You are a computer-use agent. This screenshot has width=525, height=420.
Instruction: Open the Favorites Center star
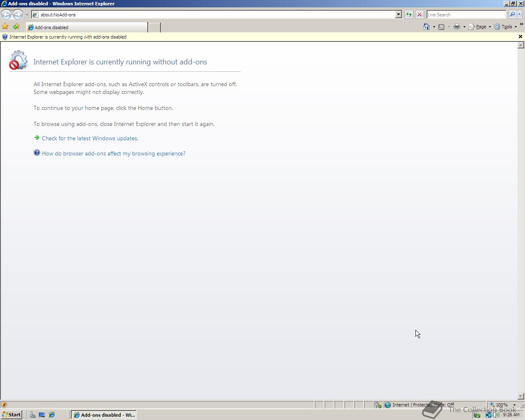(x=5, y=27)
